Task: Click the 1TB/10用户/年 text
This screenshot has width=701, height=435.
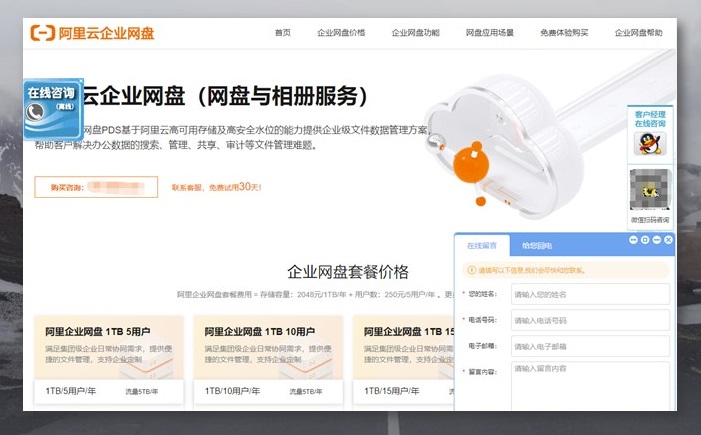Action: (232, 391)
